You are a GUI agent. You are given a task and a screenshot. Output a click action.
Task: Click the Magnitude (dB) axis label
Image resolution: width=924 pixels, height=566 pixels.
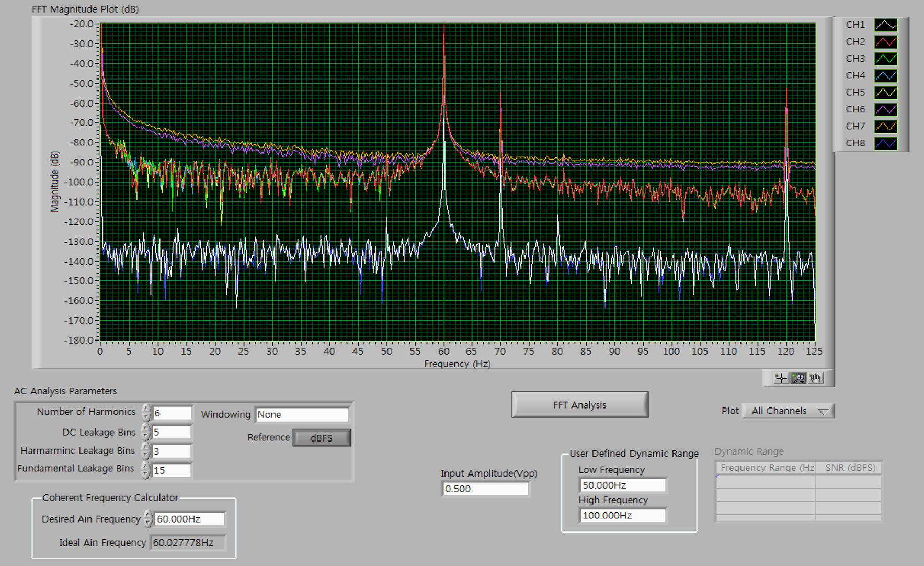point(54,182)
